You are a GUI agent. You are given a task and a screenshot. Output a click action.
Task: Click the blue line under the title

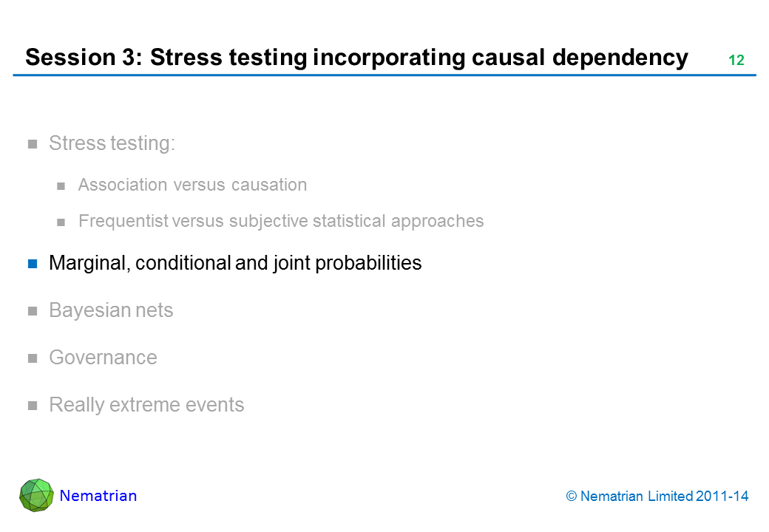[384, 75]
